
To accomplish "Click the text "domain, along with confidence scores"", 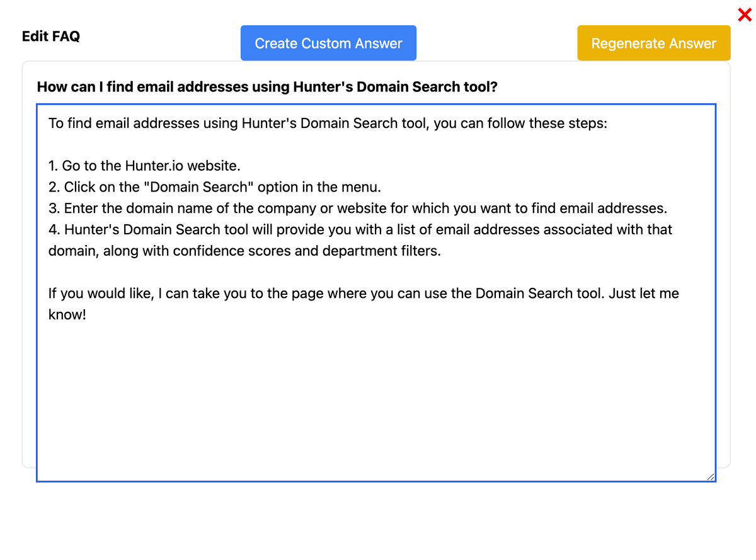I will (x=245, y=251).
